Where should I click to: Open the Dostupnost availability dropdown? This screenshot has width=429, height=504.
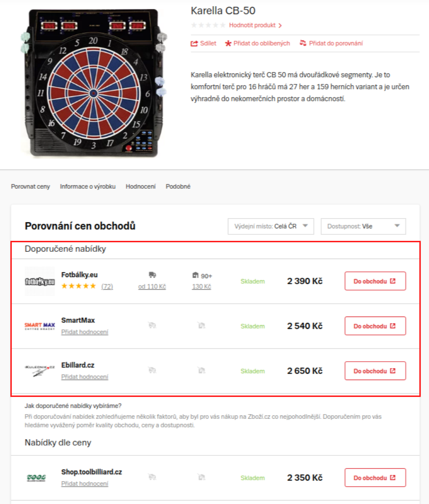363,226
